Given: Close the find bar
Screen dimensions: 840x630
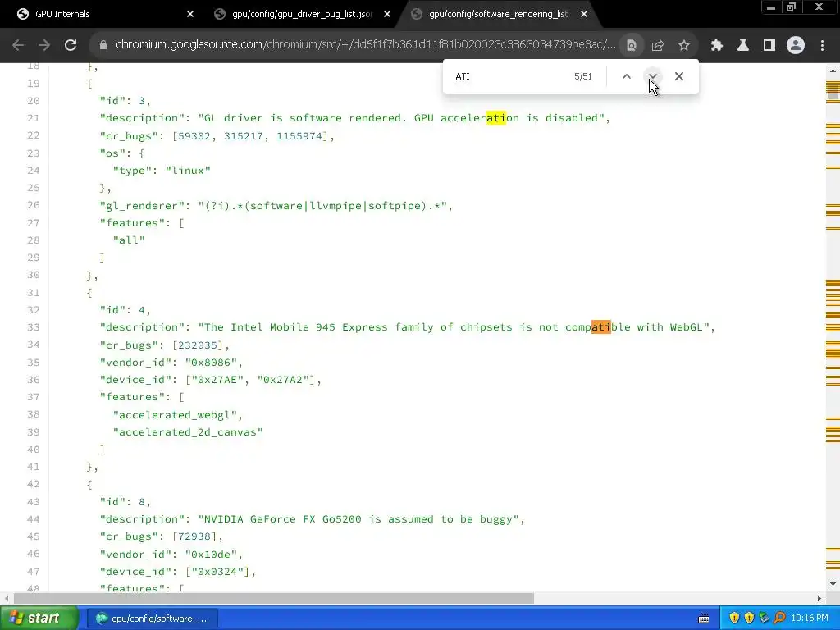Looking at the screenshot, I should point(678,76).
